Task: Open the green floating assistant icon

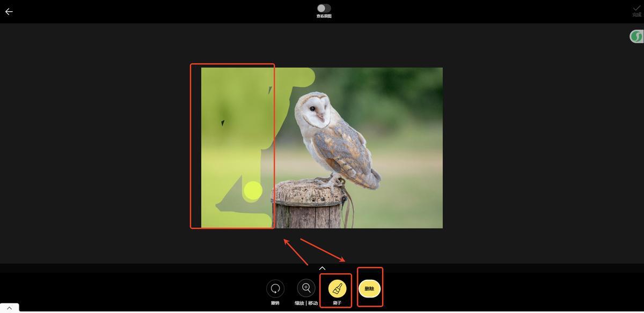Action: click(x=636, y=36)
